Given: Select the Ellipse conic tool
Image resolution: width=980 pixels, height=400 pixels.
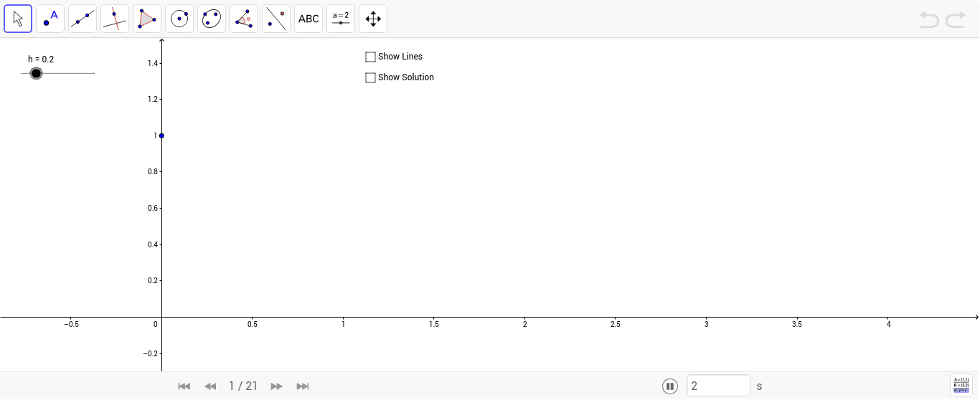Looking at the screenshot, I should click(212, 19).
